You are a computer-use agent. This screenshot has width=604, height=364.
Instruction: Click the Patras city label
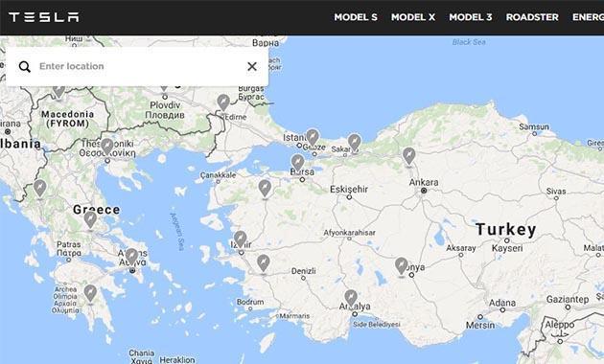pos(69,244)
